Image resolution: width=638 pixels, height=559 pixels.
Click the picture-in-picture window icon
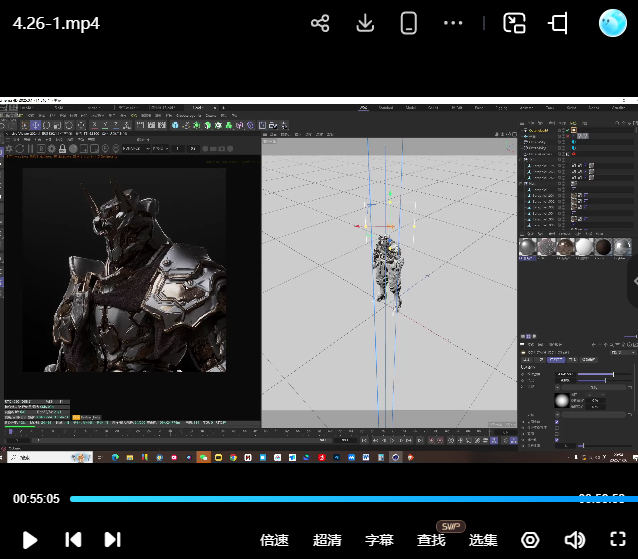tap(514, 23)
